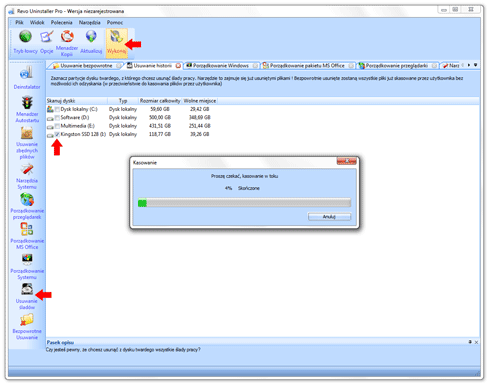Open the Plik menu
This screenshot has height=386, width=490.
coord(19,22)
